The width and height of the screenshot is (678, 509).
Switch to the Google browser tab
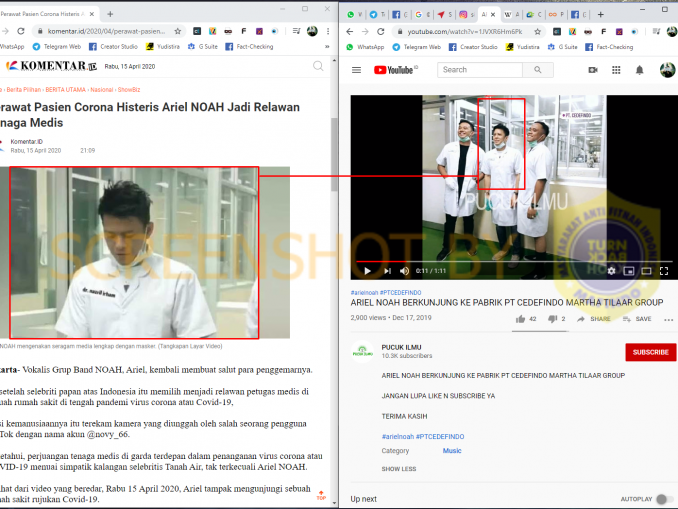[422, 15]
